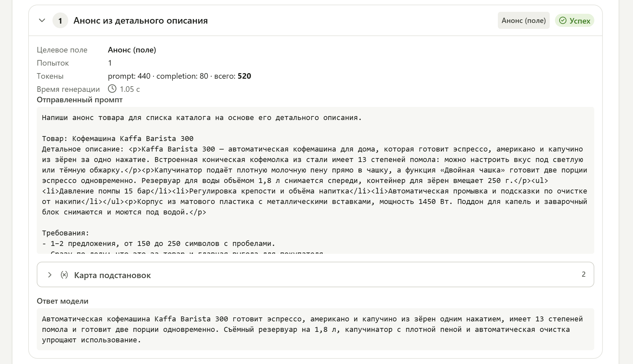Click the clock icon beside generation time
The image size is (633, 364).
(x=112, y=89)
